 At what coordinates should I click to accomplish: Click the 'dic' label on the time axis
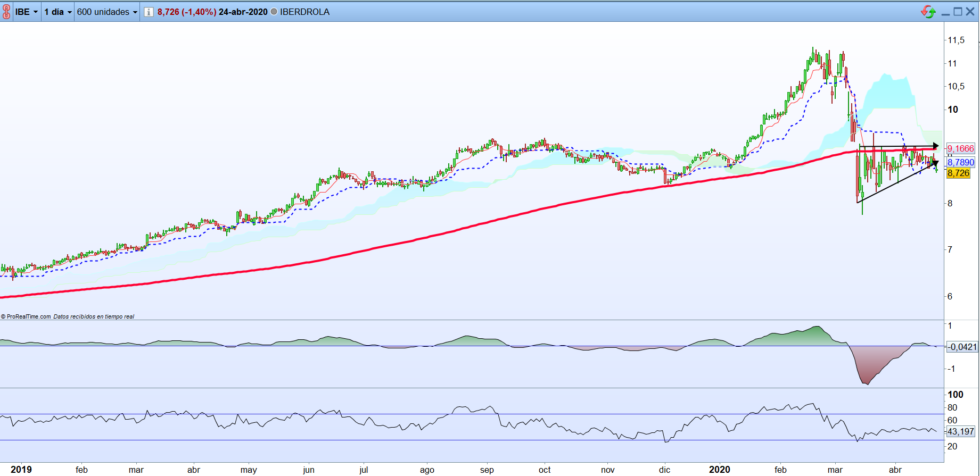tap(665, 470)
